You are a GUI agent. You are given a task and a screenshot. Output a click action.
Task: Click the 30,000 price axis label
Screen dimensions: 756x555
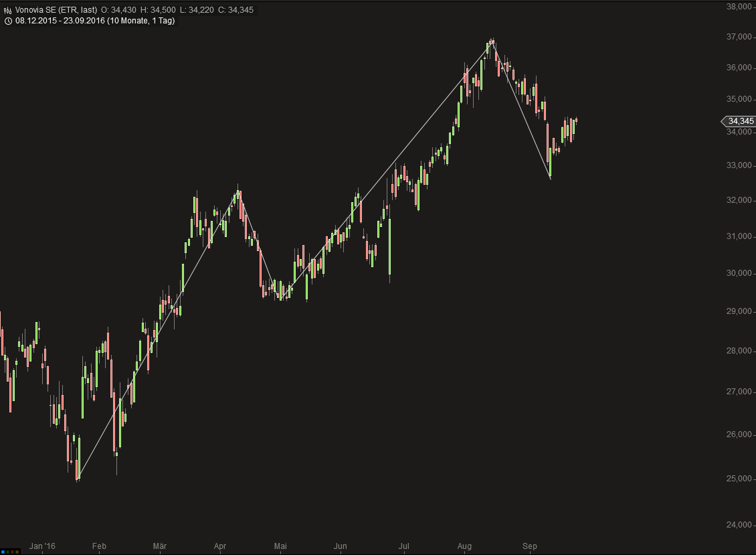(739, 272)
